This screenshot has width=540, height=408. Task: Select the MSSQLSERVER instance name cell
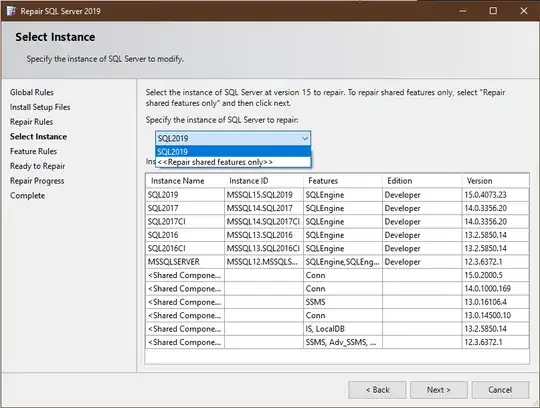tap(185, 262)
